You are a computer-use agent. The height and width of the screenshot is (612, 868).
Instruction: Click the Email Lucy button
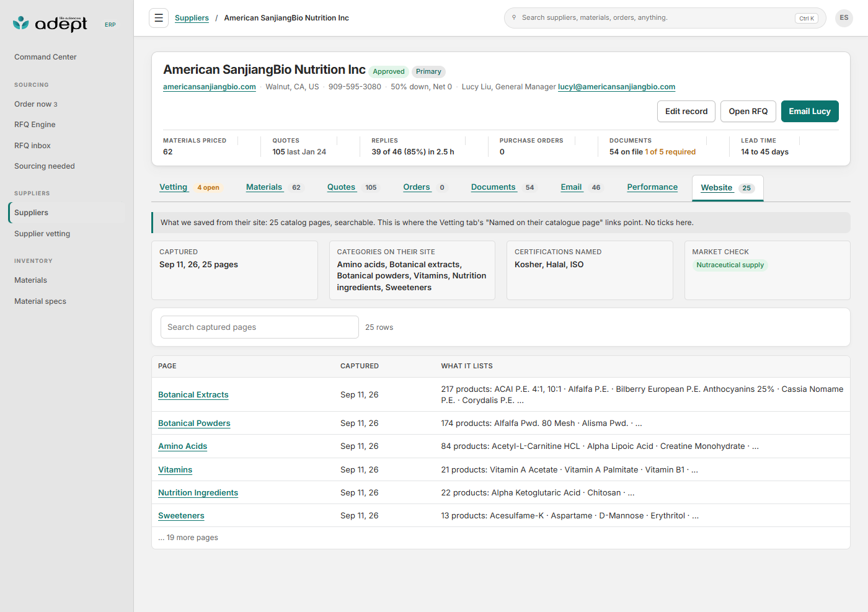click(x=810, y=112)
